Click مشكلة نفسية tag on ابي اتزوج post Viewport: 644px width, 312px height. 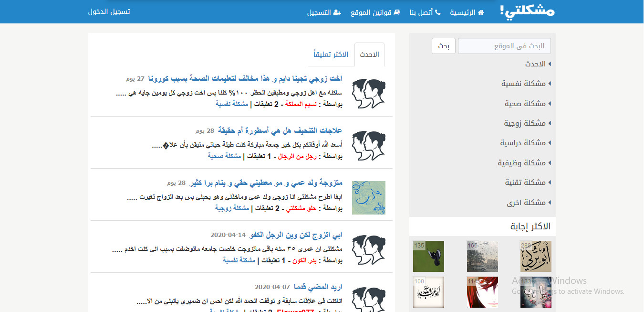240,260
